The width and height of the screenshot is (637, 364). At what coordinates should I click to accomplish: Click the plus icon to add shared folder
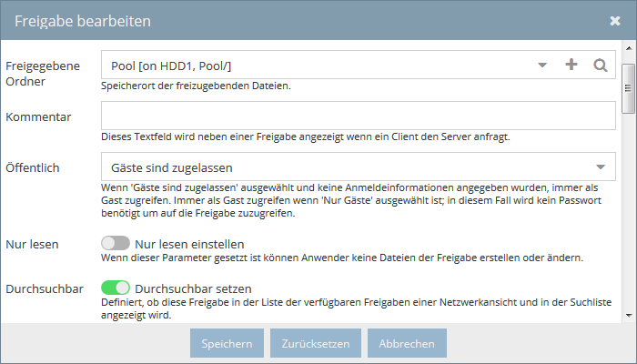pyautogui.click(x=571, y=65)
